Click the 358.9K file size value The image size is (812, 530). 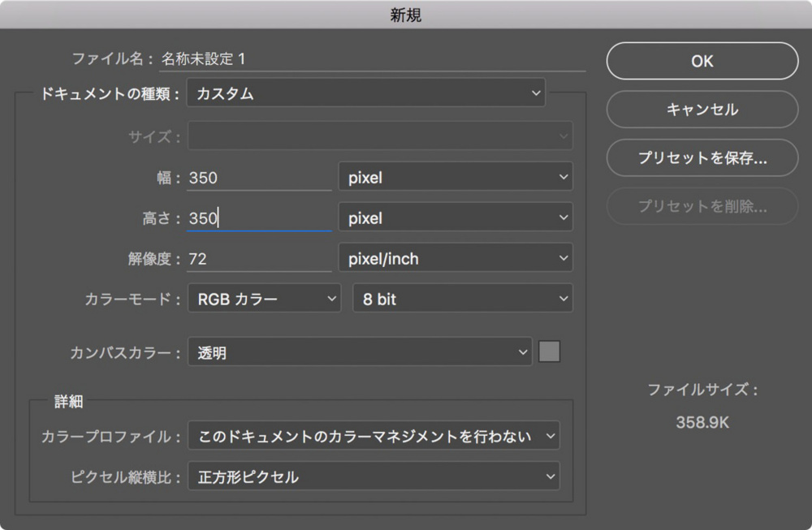[x=702, y=422]
